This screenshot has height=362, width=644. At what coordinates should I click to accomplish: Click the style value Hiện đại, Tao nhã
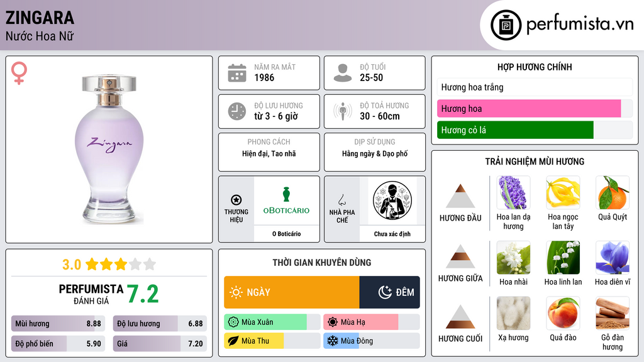(269, 153)
